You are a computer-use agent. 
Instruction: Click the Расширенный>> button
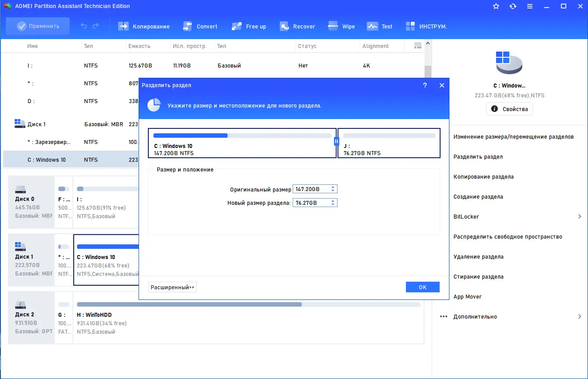172,287
